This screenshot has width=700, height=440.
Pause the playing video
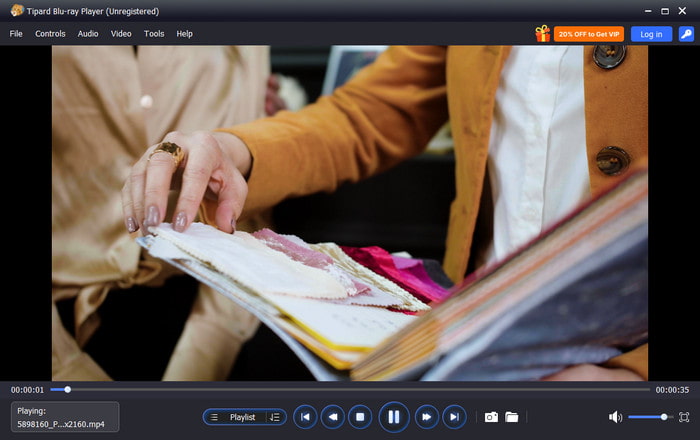[394, 417]
